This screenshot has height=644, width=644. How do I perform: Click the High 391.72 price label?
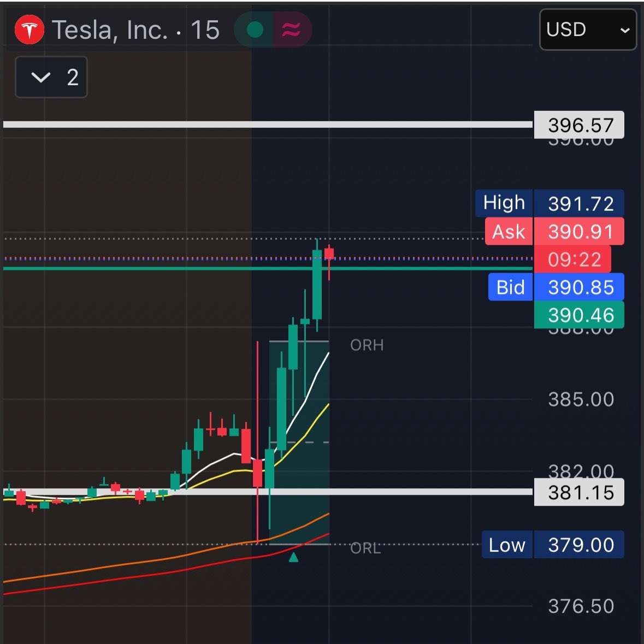point(550,203)
